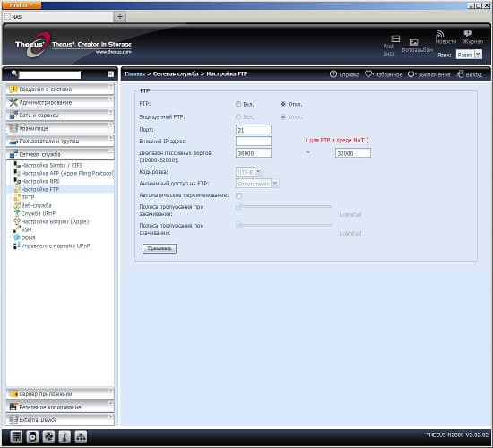Click the Внешний IP-адрес input field
The image size is (493, 448).
coord(254,142)
